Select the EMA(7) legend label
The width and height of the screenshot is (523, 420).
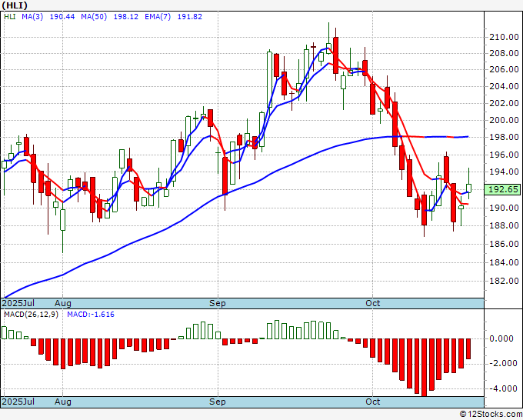pyautogui.click(x=158, y=17)
